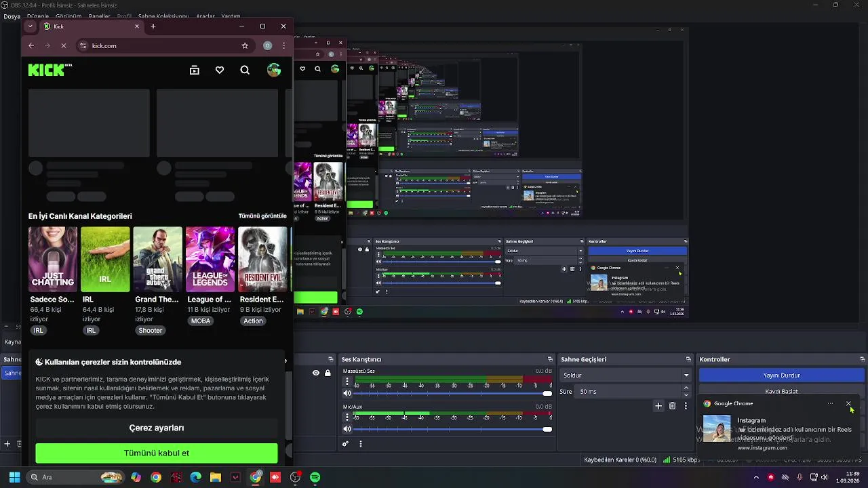
Task: Stop page loading in Chrome
Action: [64, 45]
